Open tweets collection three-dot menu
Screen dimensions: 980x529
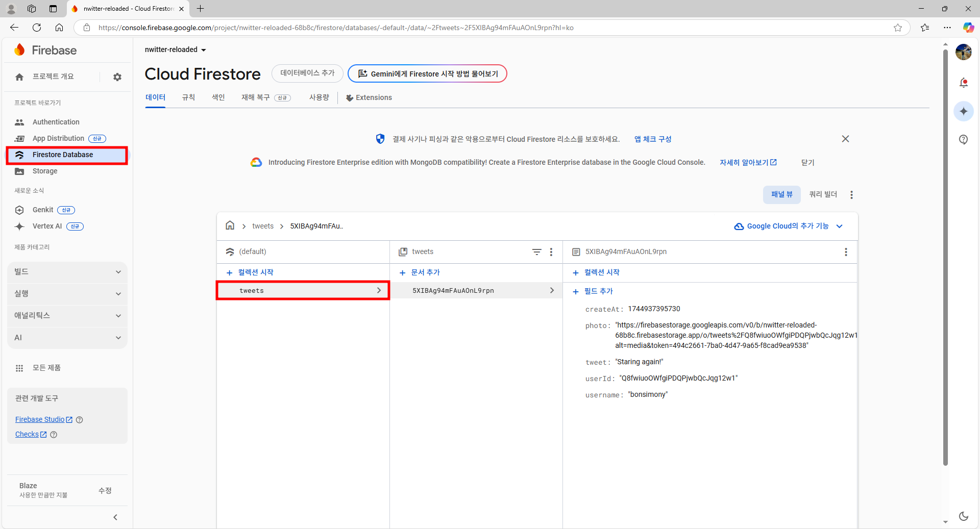tap(551, 252)
